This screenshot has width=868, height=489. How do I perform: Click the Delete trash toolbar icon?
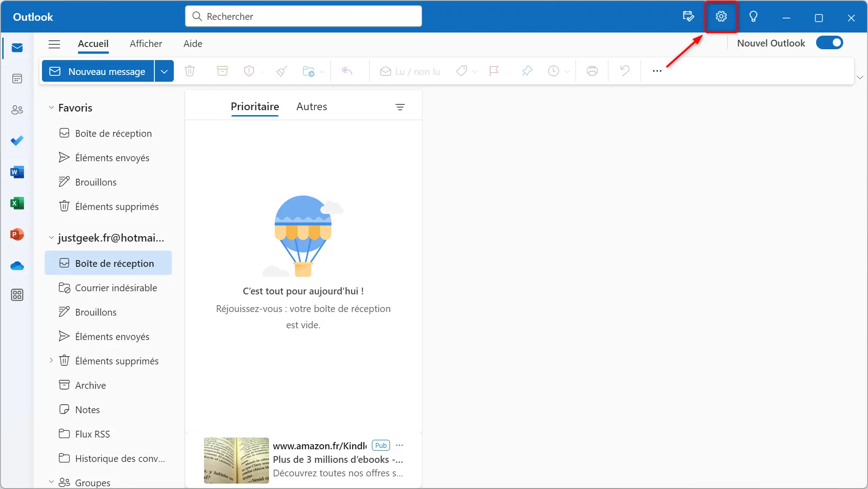click(190, 71)
